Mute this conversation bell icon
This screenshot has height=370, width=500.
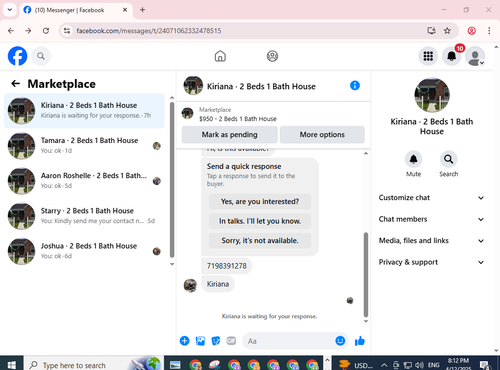[413, 159]
